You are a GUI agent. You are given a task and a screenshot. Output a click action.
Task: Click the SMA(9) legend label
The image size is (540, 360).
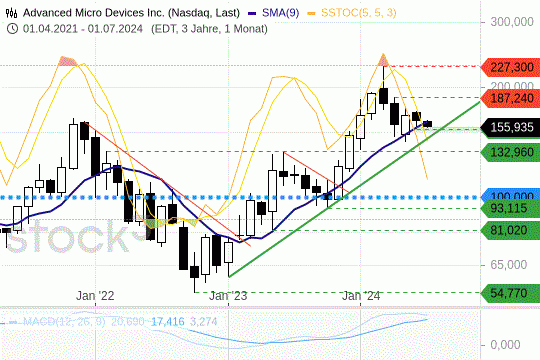click(280, 13)
